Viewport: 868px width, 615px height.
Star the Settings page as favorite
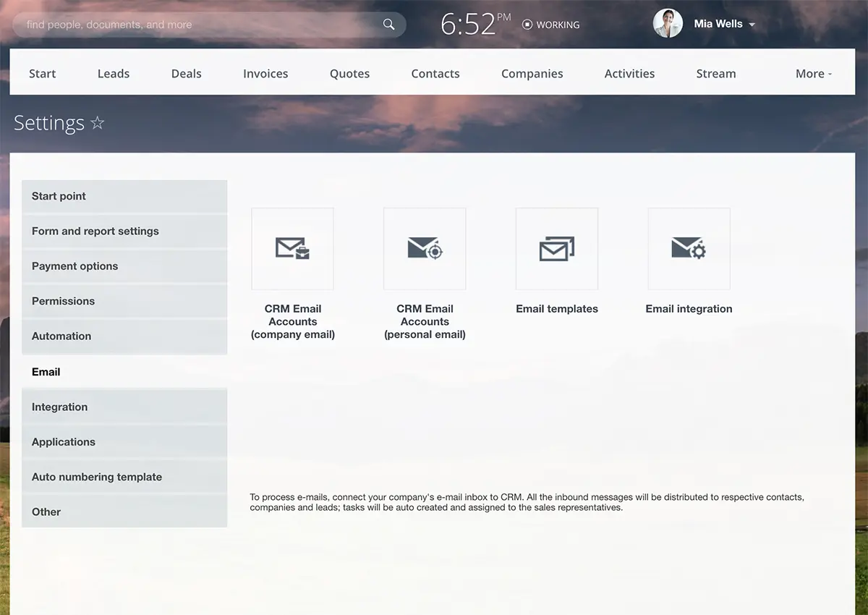(98, 123)
